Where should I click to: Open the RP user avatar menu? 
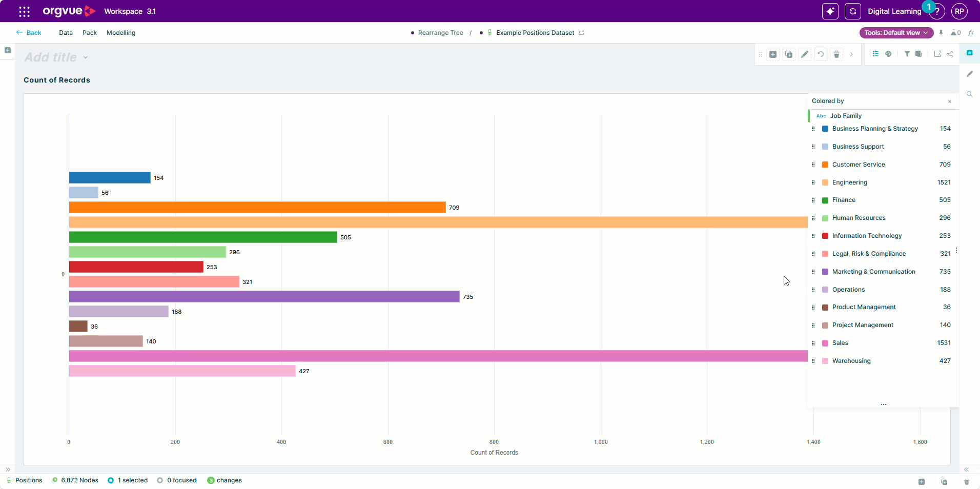tap(959, 11)
